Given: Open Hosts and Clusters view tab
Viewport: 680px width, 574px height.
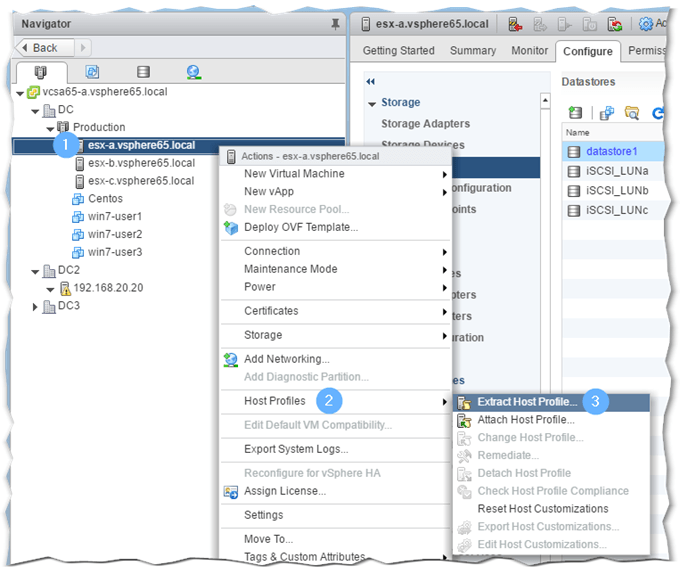Looking at the screenshot, I should tap(41, 72).
